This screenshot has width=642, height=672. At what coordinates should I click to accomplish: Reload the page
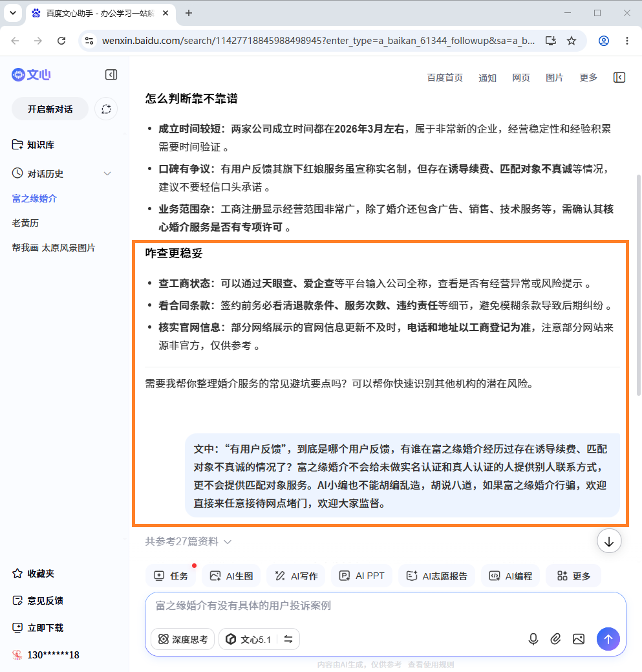coord(61,41)
